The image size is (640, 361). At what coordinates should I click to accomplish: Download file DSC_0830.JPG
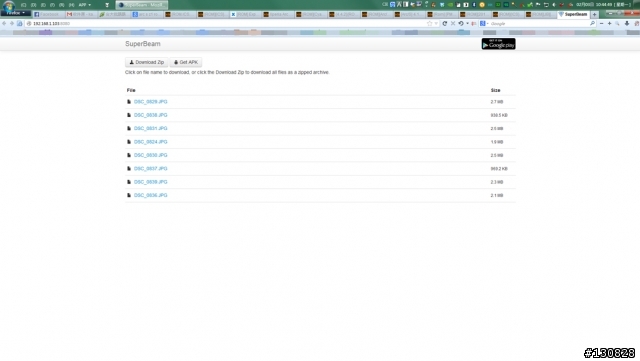point(151,155)
